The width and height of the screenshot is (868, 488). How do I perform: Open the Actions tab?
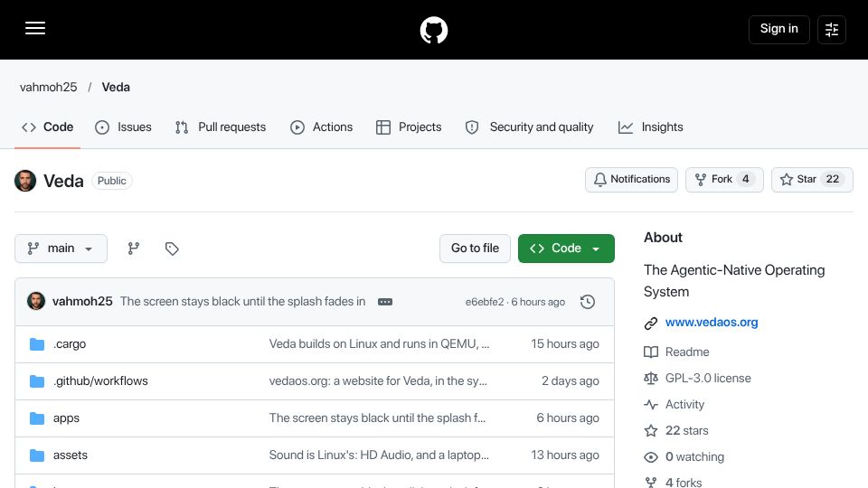coord(321,127)
